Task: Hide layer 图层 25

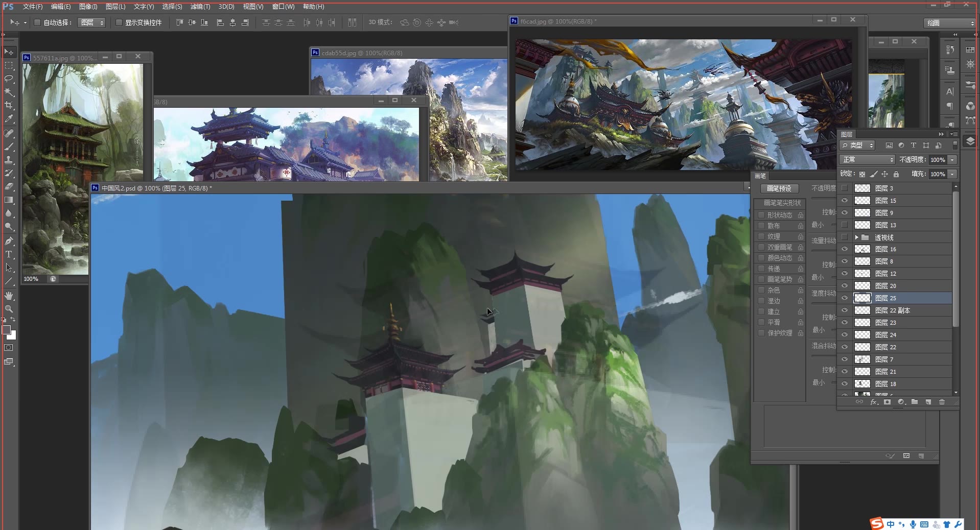Action: tap(845, 298)
